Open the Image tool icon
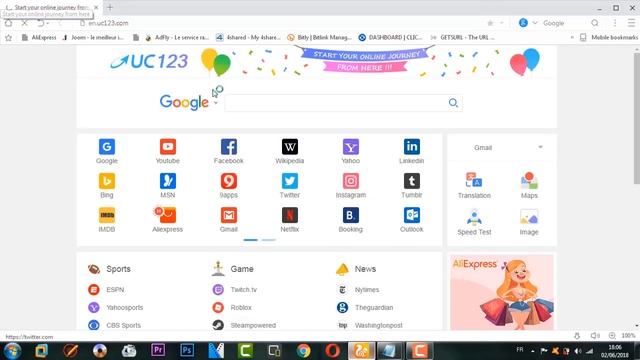Viewport: 640px width, 360px height. coord(529,217)
